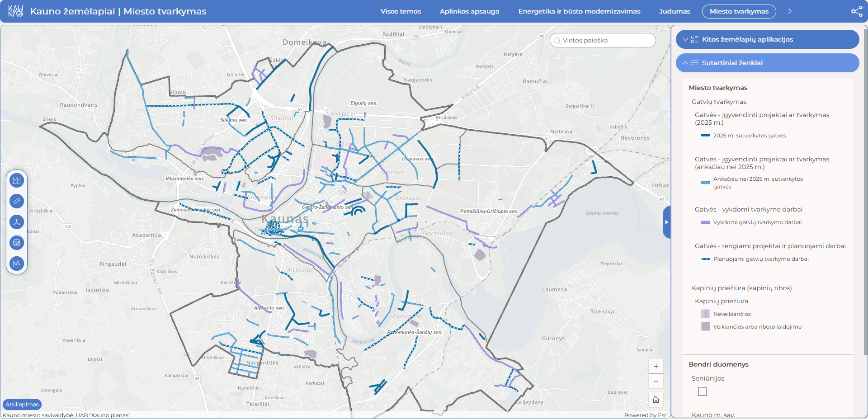Viewport: 868px width, 419px height.
Task: Click the add data database icon
Action: point(17,243)
